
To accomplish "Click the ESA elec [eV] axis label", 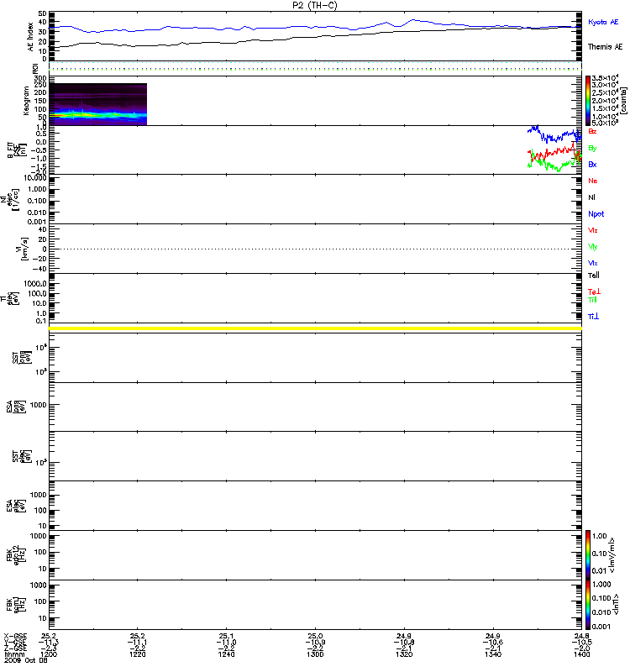I will tap(16, 506).
